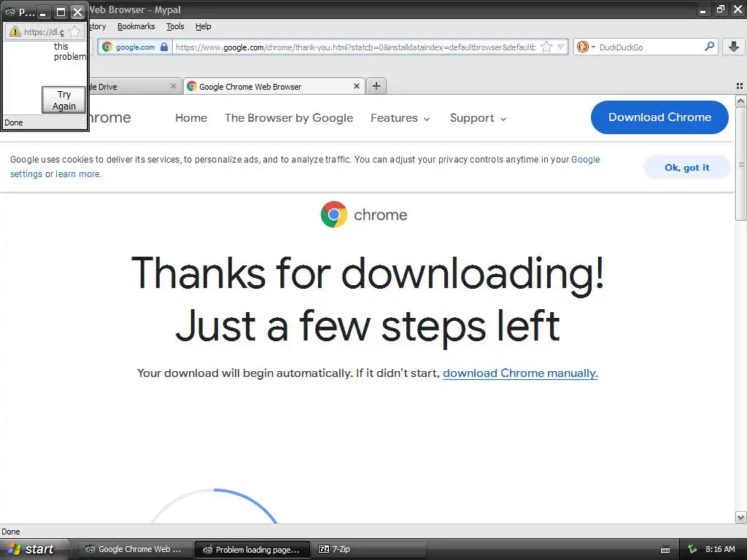The image size is (747, 560).
Task: Click the download Chrome manually link
Action: tap(520, 373)
